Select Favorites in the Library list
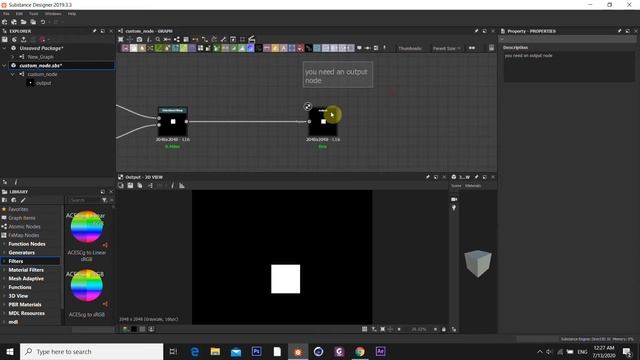The image size is (640, 360). 18,209
